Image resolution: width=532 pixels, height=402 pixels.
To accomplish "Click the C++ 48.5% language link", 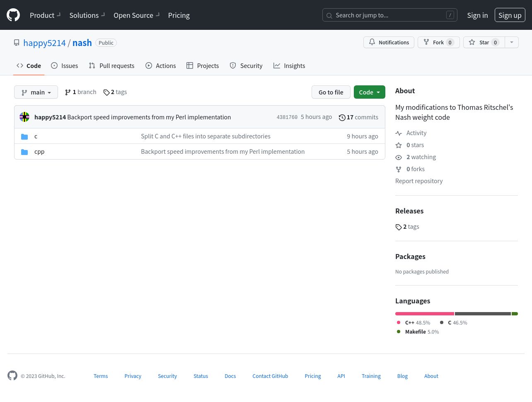I will (x=414, y=322).
